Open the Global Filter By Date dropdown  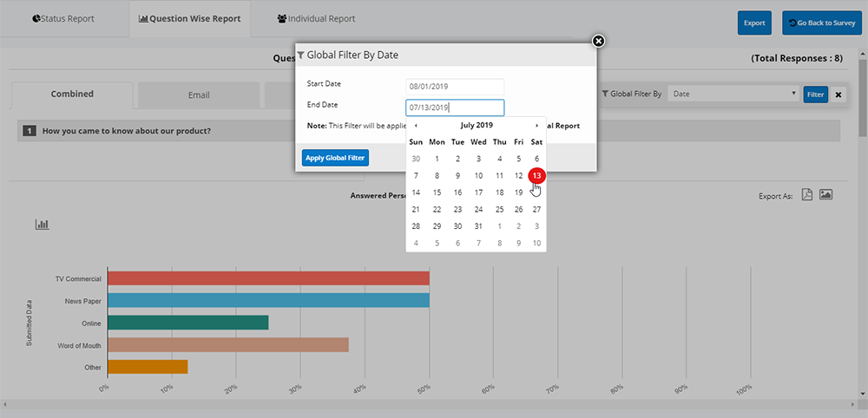point(734,94)
